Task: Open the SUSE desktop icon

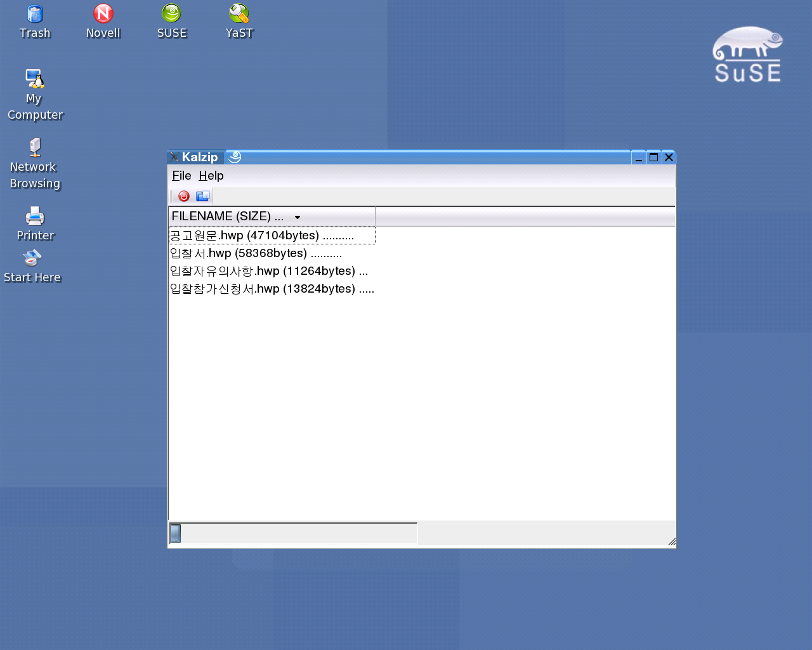Action: (x=171, y=14)
